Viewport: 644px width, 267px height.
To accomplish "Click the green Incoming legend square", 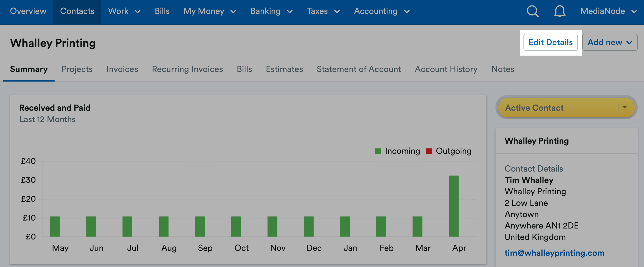I will (x=378, y=151).
